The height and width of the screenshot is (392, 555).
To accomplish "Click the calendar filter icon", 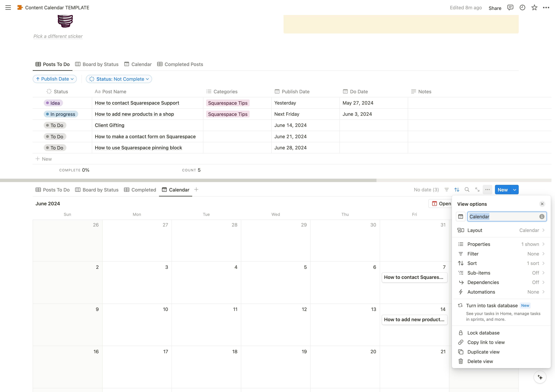I will tap(446, 190).
